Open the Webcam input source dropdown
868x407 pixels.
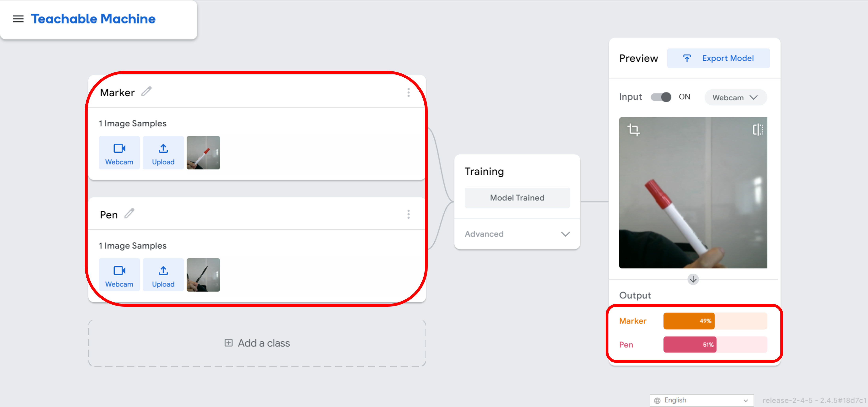point(735,97)
